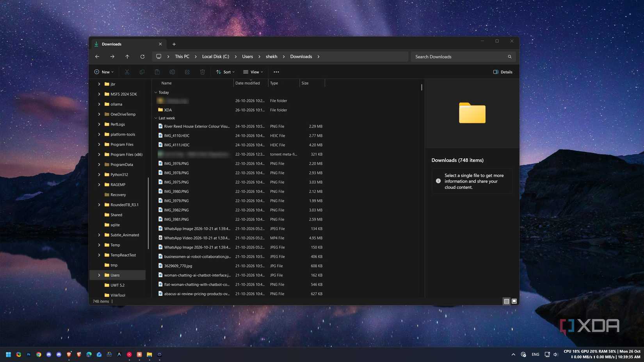644x362 pixels.
Task: Click the PC monitor icon in address bar
Action: 159,57
